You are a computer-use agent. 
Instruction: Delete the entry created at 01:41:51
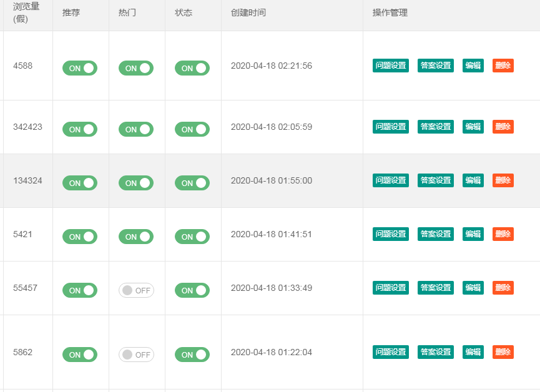(503, 234)
